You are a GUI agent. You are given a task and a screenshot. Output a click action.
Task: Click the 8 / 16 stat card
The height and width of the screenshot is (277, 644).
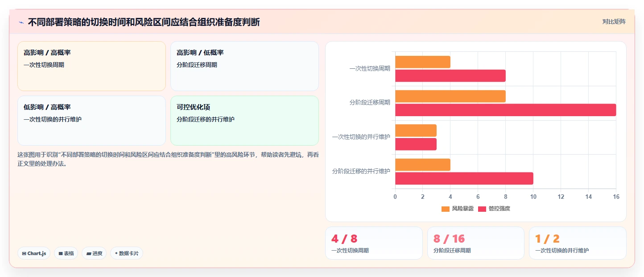coord(476,243)
